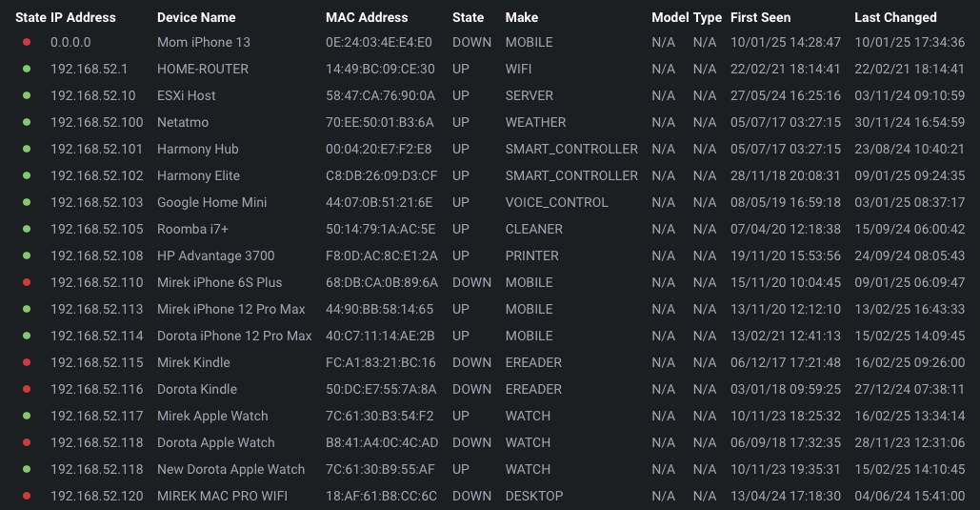The height and width of the screenshot is (510, 980).
Task: Sort by the Last Changed column header
Action: [x=895, y=17]
